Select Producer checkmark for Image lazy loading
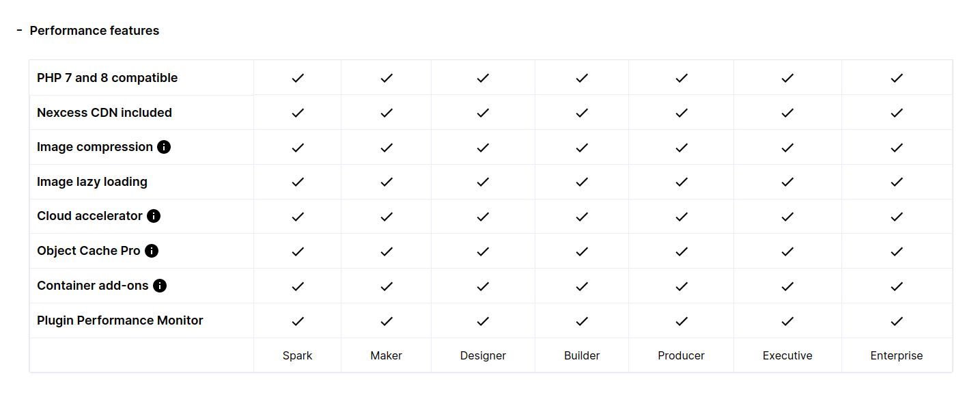Image resolution: width=980 pixels, height=395 pixels. [681, 182]
